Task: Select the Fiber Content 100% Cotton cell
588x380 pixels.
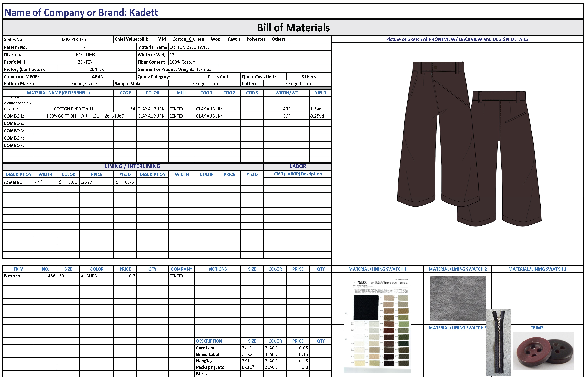Action: [182, 62]
